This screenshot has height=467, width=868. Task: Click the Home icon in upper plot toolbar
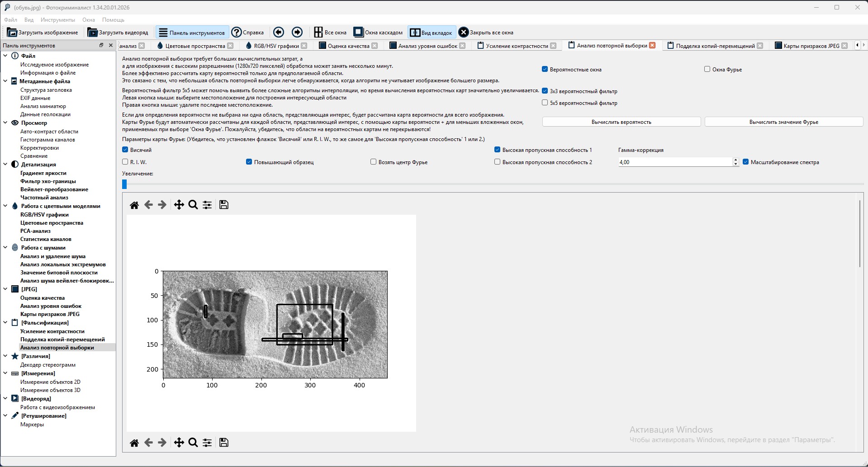[134, 205]
